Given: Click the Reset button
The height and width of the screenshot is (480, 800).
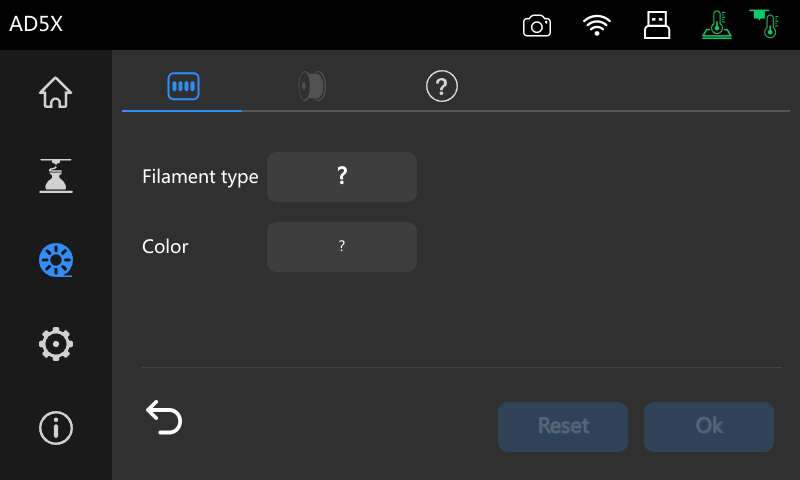Looking at the screenshot, I should [x=563, y=426].
